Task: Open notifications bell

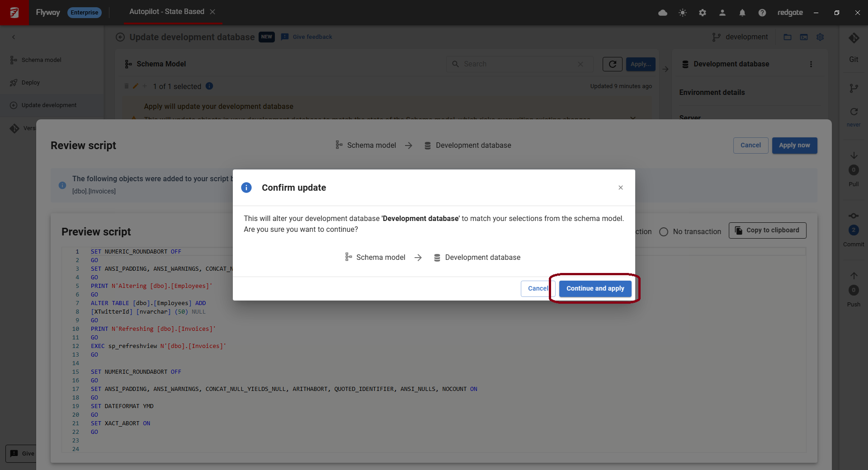Action: 742,13
